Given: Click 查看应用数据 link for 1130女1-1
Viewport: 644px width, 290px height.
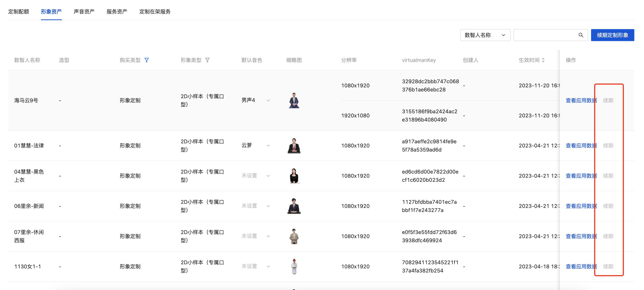Looking at the screenshot, I should (581, 266).
